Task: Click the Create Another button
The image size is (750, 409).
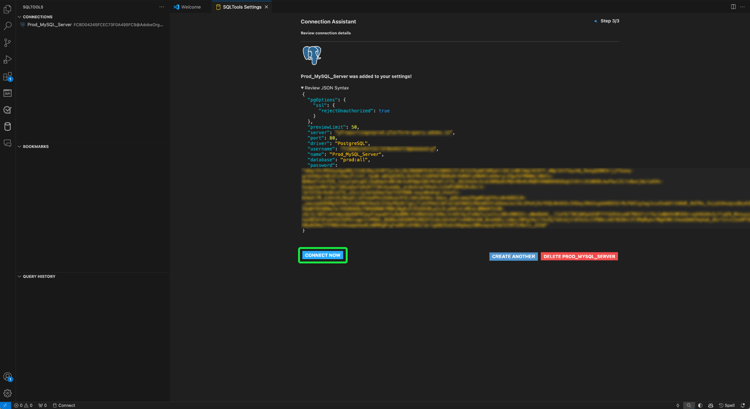Action: click(x=513, y=256)
